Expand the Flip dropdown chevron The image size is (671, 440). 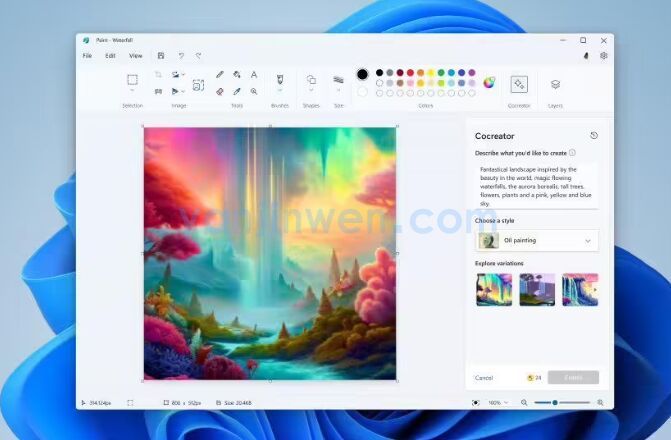point(183,92)
